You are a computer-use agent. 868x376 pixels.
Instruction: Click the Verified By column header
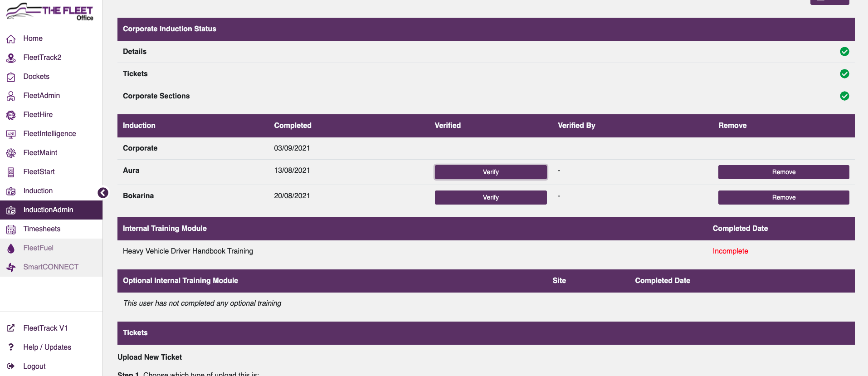point(576,126)
